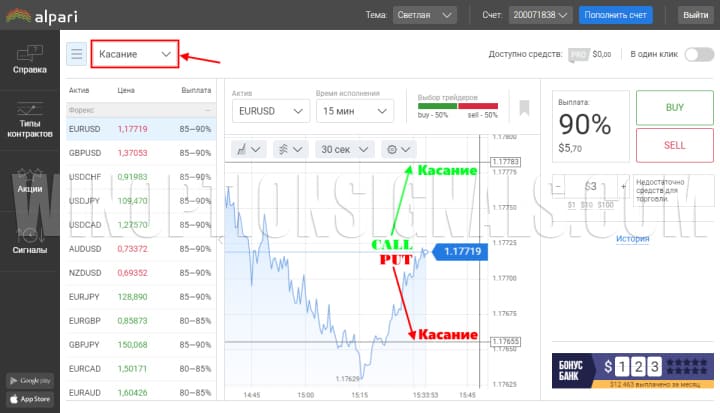Open the hamburger menu beside Касание
The image size is (720, 413).
pyautogui.click(x=76, y=54)
